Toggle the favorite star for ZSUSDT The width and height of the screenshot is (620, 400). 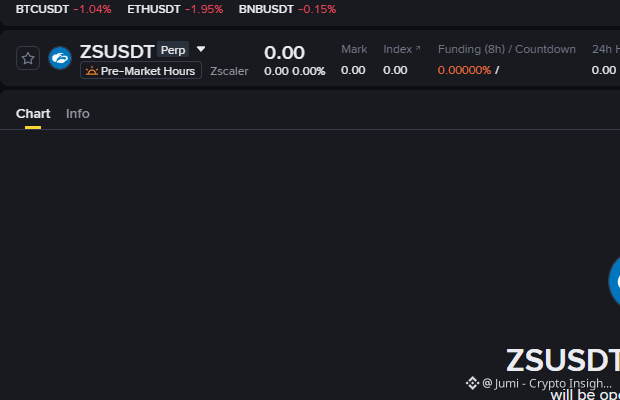(28, 58)
